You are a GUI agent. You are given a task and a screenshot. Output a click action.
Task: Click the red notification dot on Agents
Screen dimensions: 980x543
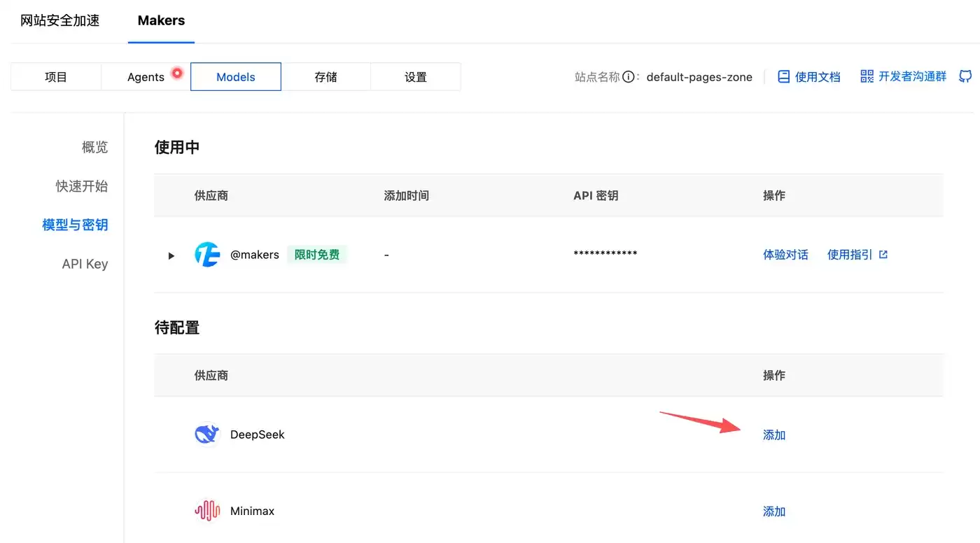177,73
